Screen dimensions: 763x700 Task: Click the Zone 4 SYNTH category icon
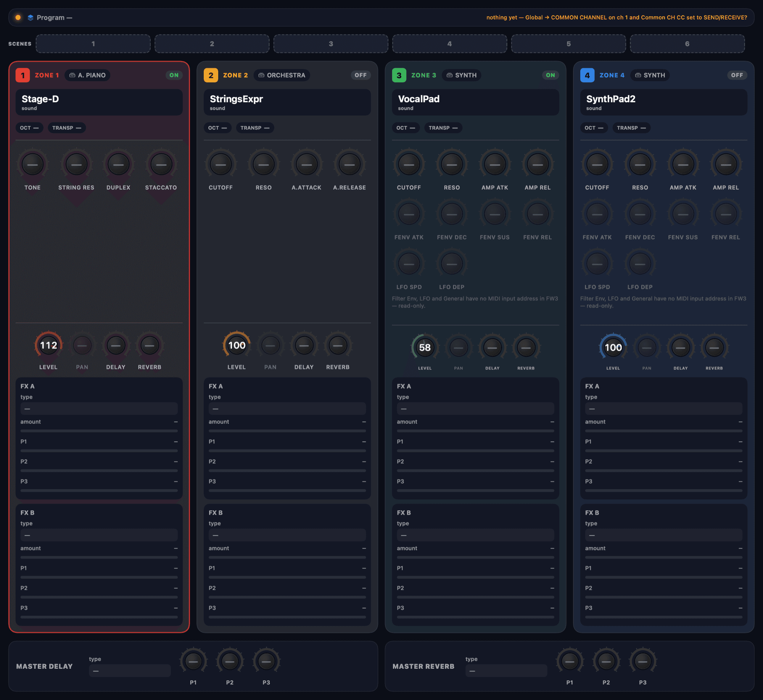638,75
